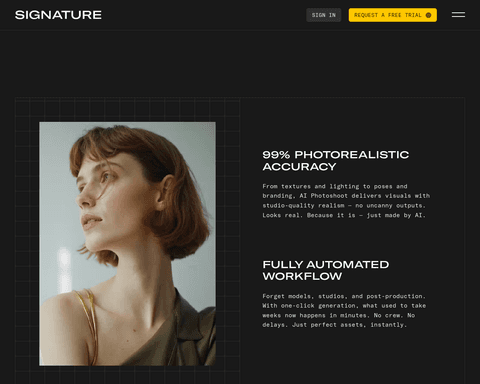Click the FULLY AUTOMATED WORKFLOW heading
This screenshot has height=384, width=480.
tap(326, 270)
